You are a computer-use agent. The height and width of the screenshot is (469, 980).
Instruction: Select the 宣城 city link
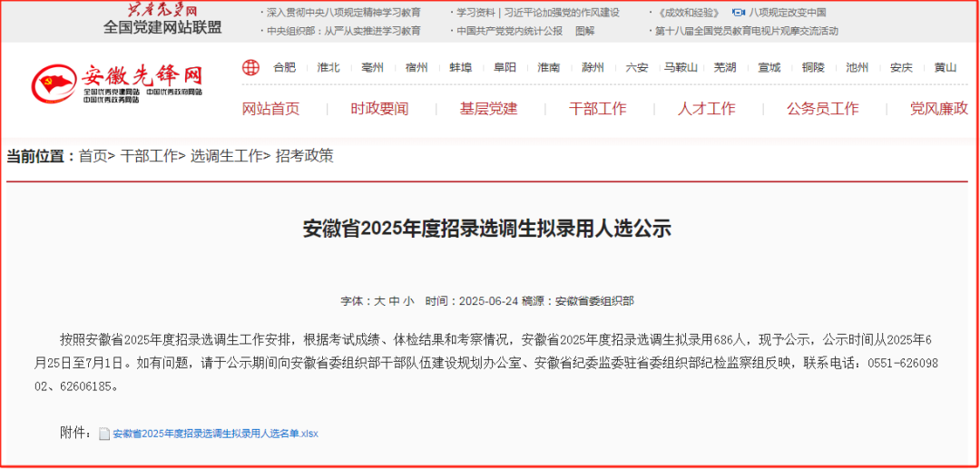click(x=769, y=67)
